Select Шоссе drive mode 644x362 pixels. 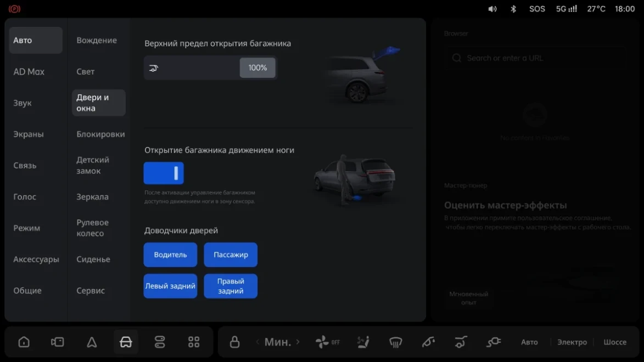(x=615, y=342)
